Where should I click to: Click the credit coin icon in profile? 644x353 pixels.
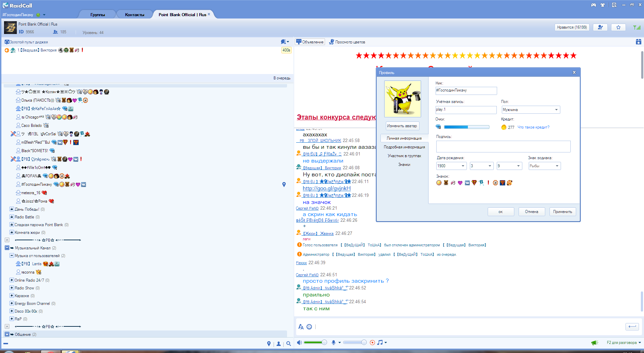504,127
